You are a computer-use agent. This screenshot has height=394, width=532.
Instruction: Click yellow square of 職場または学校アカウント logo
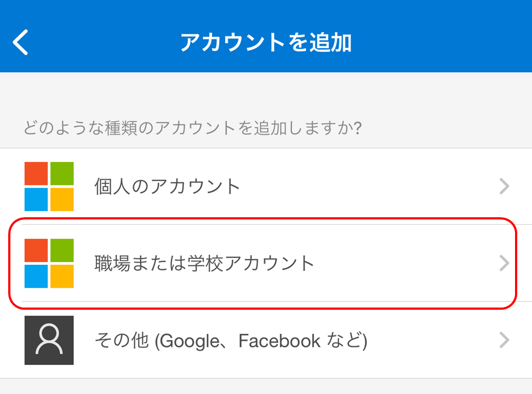click(62, 276)
